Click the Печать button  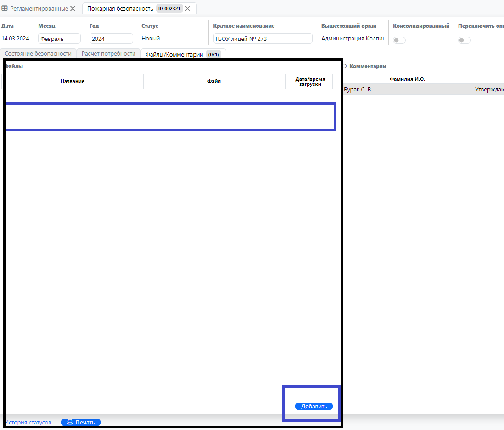tap(81, 422)
